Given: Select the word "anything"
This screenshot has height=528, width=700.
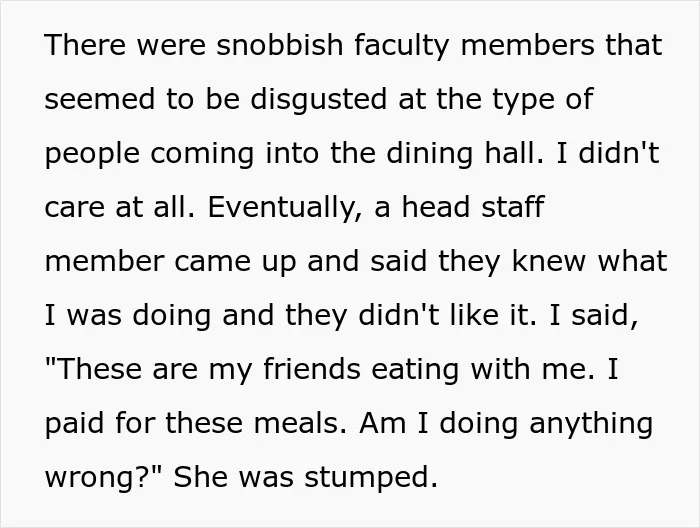Looking at the screenshot, I should click(x=592, y=425).
